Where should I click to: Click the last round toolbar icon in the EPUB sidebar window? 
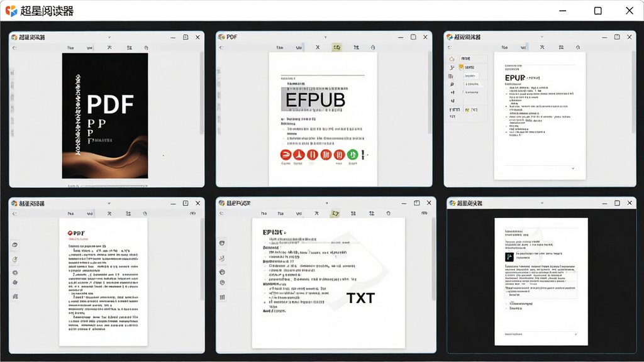578,48
